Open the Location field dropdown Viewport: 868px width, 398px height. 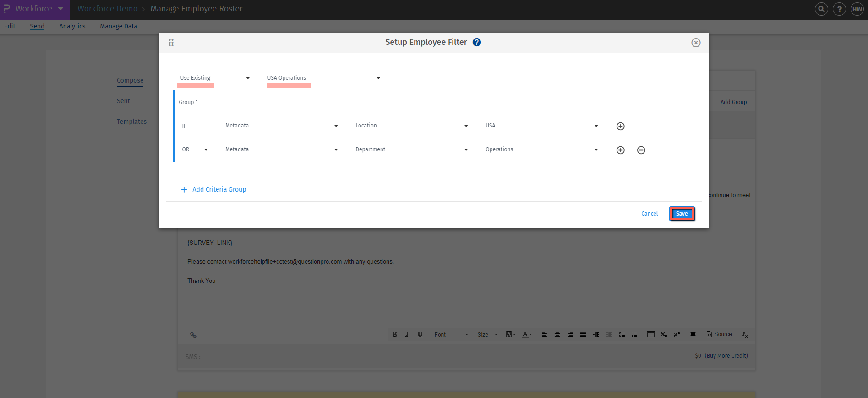point(412,126)
